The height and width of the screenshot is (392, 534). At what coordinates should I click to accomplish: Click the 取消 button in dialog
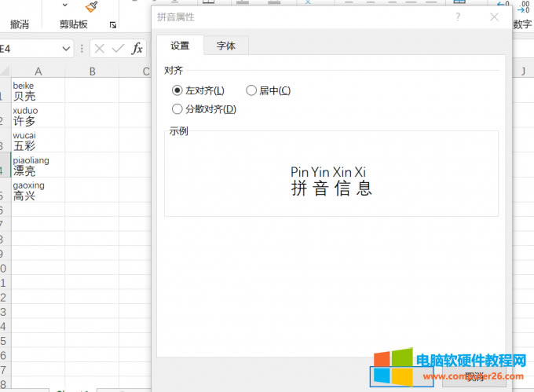474,378
